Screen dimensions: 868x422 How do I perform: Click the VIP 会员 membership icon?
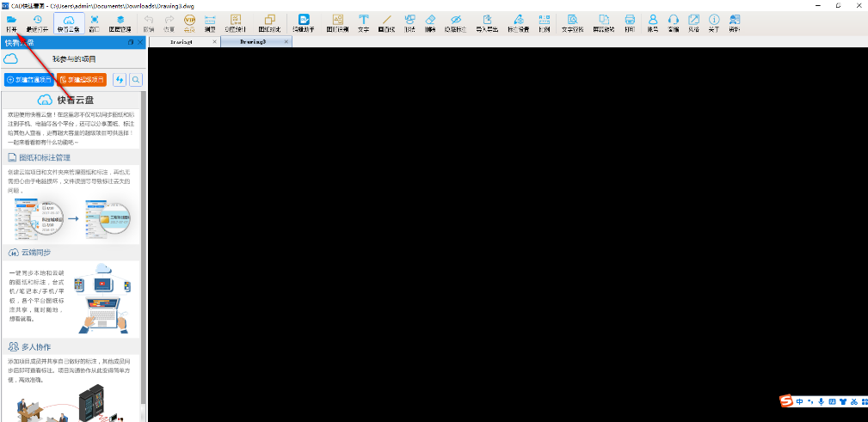pyautogui.click(x=189, y=22)
